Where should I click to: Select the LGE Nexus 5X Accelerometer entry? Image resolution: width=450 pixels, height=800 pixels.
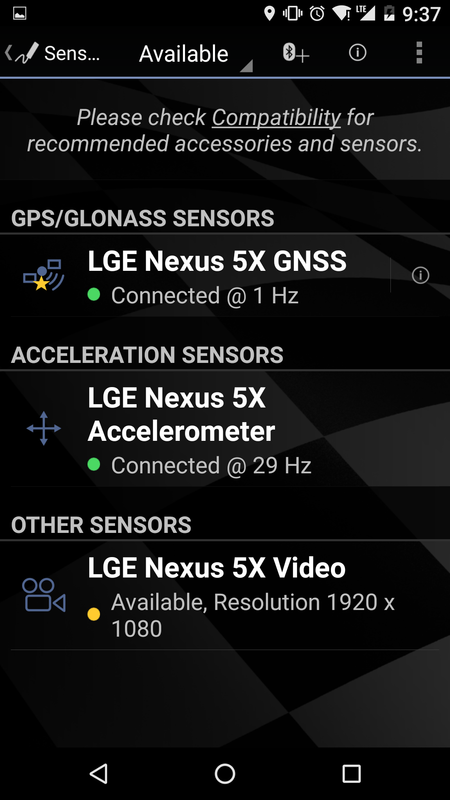click(225, 429)
